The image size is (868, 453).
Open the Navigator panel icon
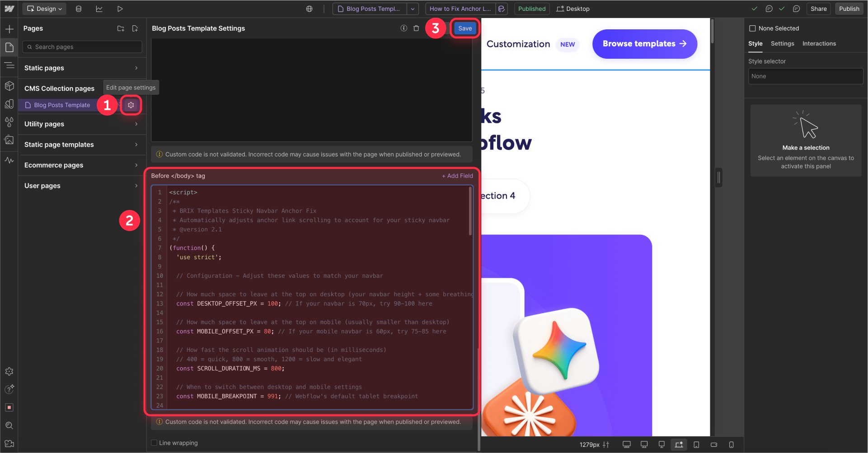click(x=9, y=65)
